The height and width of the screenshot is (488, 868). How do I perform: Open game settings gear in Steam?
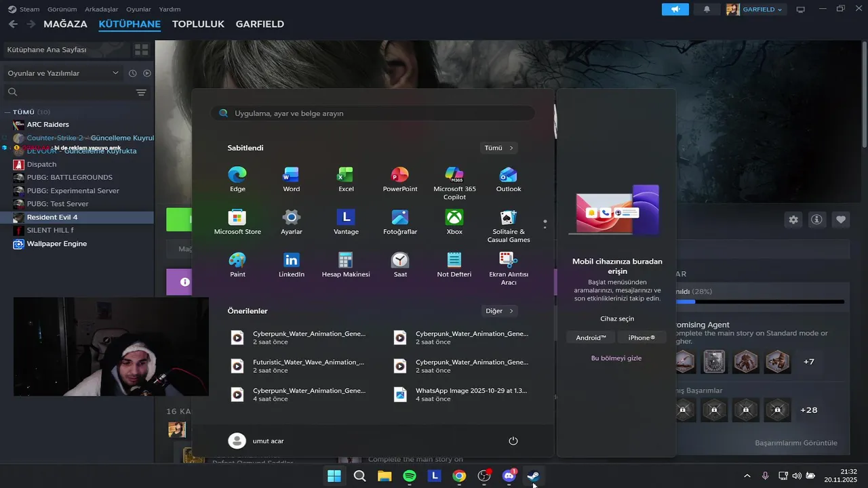tap(793, 220)
